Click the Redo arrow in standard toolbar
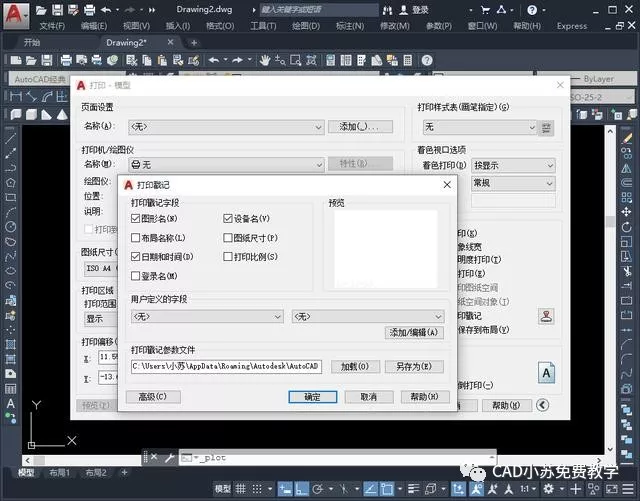 coord(237,60)
